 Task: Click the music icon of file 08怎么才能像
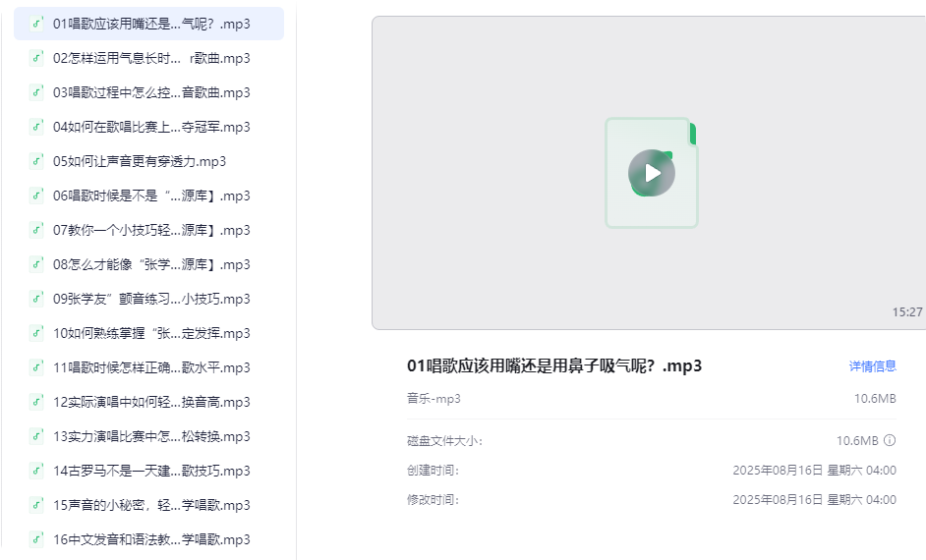(x=36, y=264)
